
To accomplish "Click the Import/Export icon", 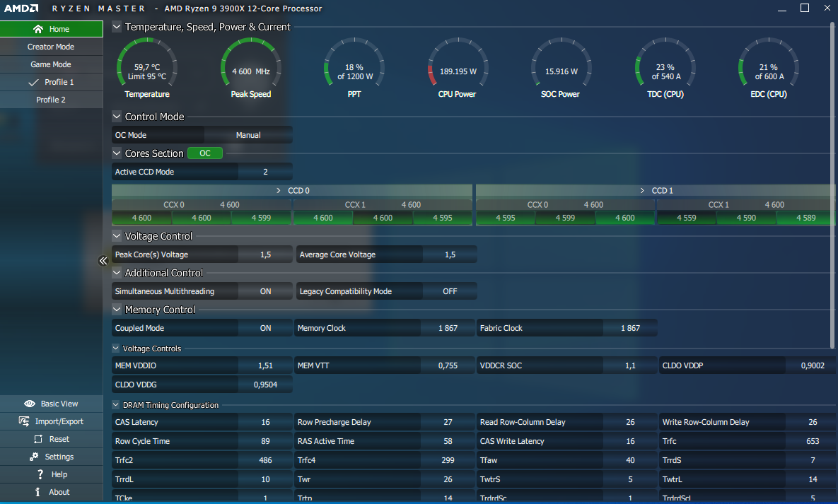I will (x=24, y=421).
